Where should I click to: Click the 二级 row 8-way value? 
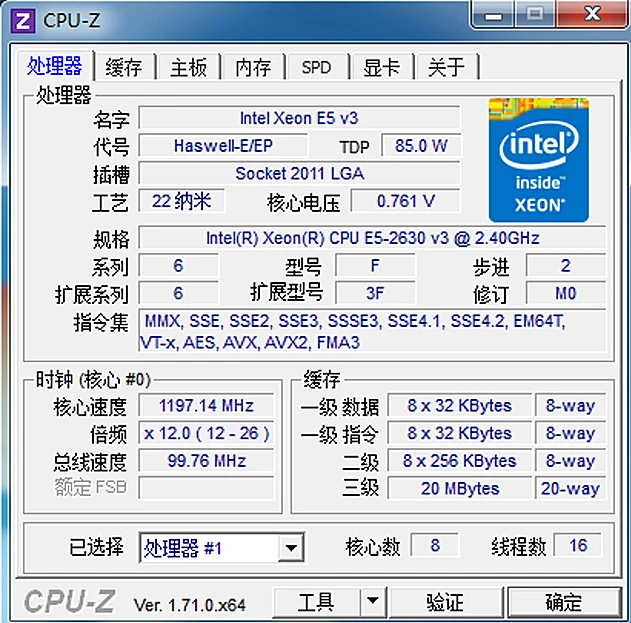570,461
